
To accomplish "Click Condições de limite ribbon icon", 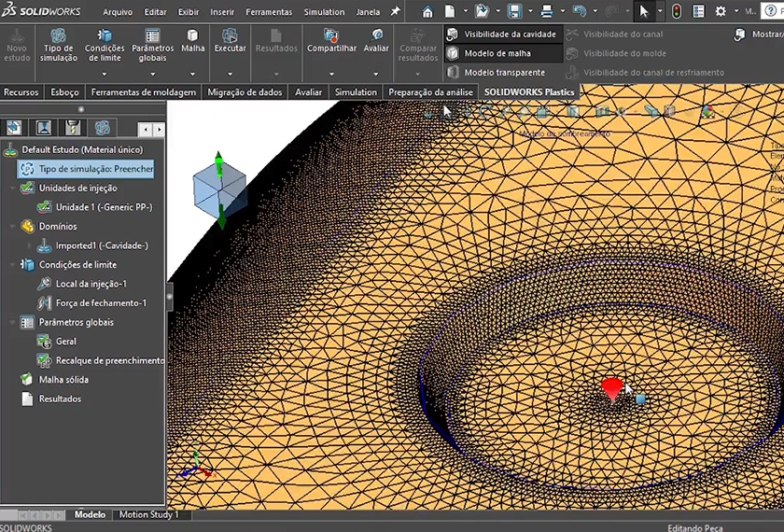I will (x=104, y=46).
